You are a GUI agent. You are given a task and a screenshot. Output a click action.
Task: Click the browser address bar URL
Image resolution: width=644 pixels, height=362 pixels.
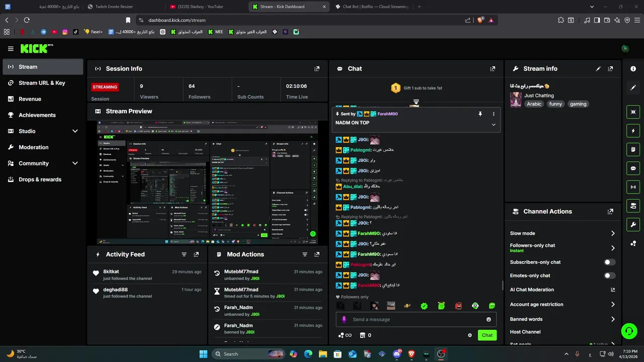coord(177,20)
